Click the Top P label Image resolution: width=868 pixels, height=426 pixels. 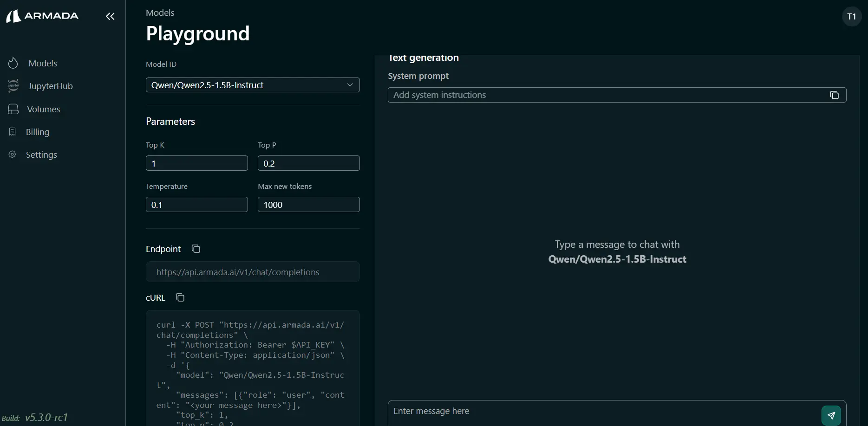(x=267, y=145)
